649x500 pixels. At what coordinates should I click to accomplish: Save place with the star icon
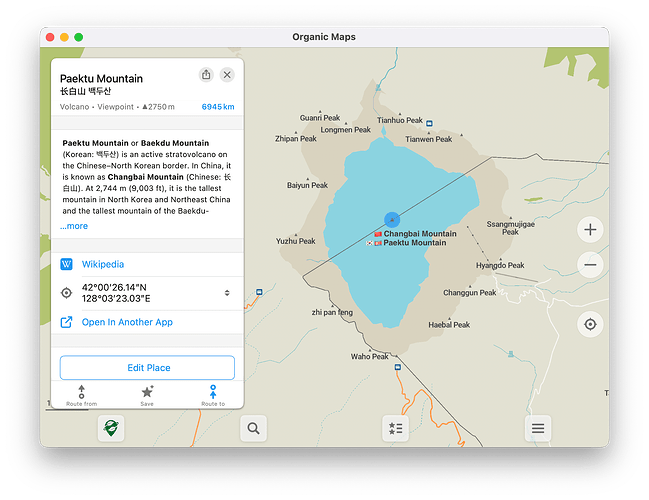[147, 395]
